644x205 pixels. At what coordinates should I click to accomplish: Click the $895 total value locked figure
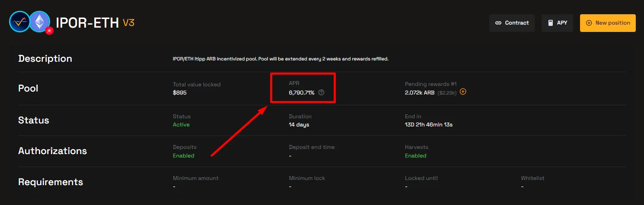pyautogui.click(x=179, y=92)
